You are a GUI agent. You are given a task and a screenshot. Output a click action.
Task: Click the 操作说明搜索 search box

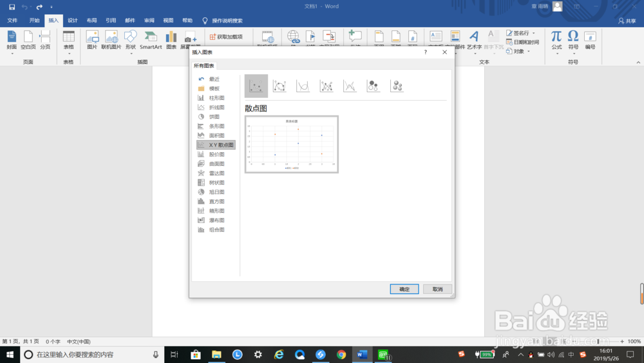[223, 21]
